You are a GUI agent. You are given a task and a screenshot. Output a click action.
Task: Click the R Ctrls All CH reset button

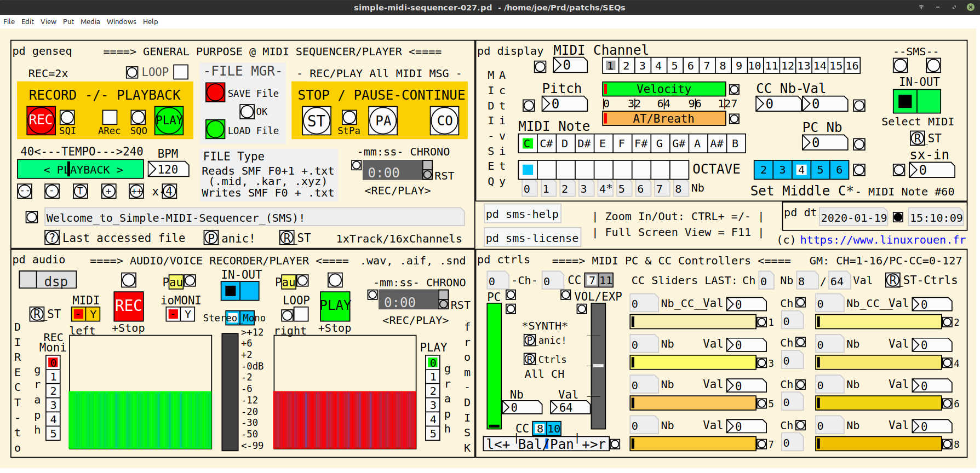(x=530, y=359)
